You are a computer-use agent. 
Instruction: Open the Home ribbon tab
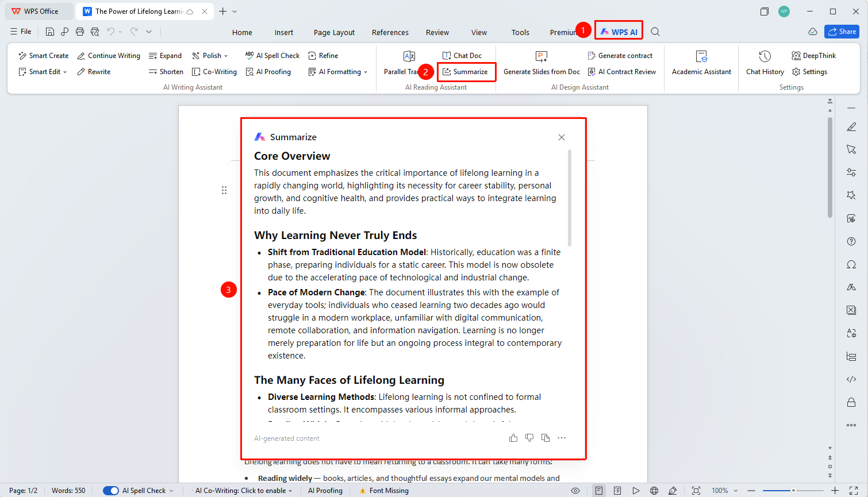click(x=242, y=33)
